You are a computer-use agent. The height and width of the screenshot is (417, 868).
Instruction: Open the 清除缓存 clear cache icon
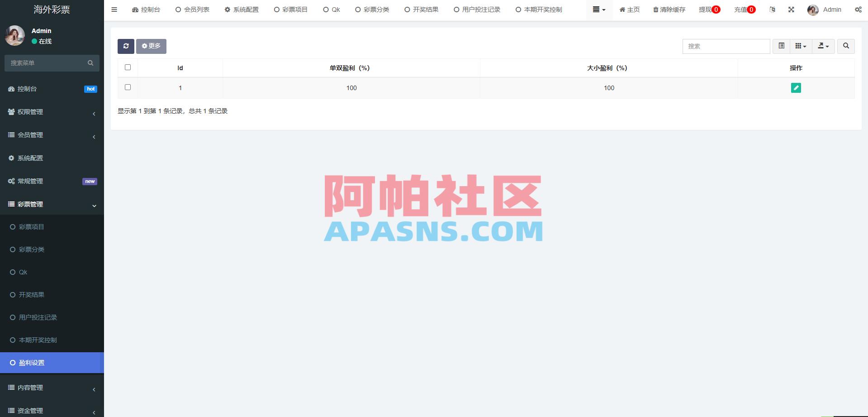pyautogui.click(x=669, y=9)
